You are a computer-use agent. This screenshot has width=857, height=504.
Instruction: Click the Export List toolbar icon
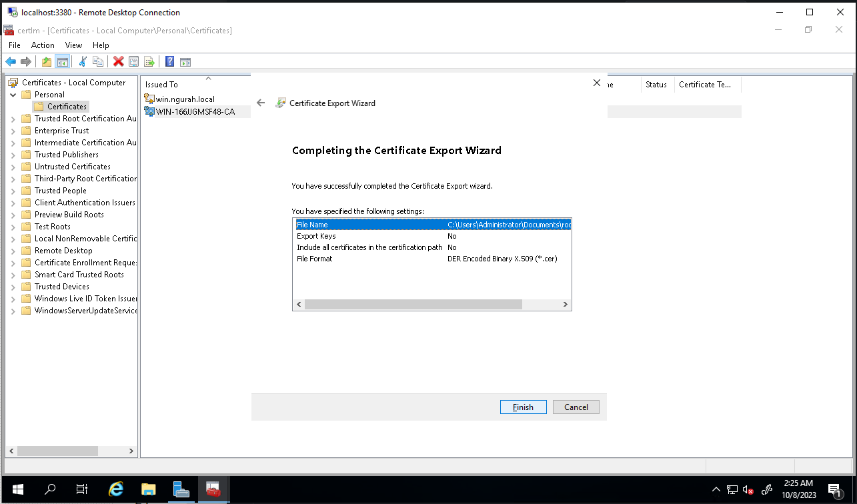pos(149,62)
